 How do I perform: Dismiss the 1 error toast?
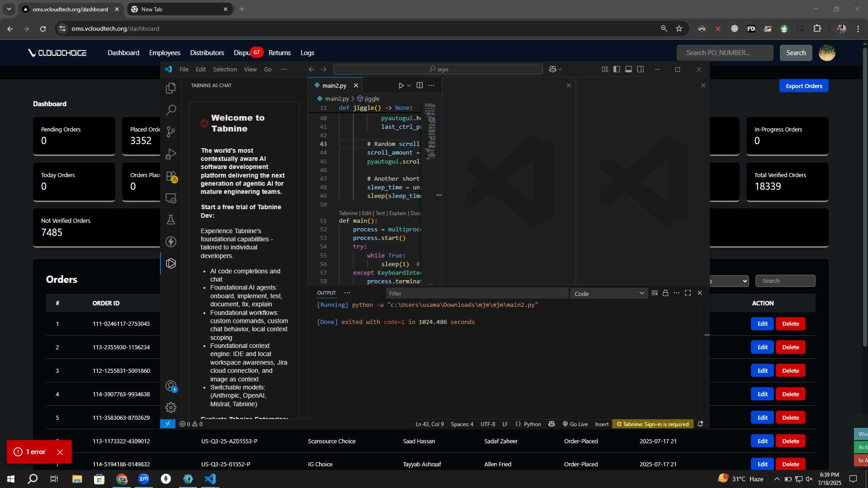pos(60,452)
